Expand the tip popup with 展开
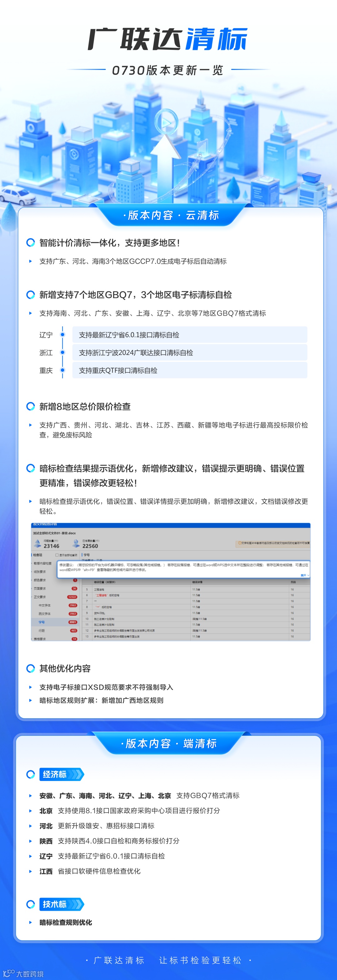The height and width of the screenshot is (980, 337). (x=305, y=575)
